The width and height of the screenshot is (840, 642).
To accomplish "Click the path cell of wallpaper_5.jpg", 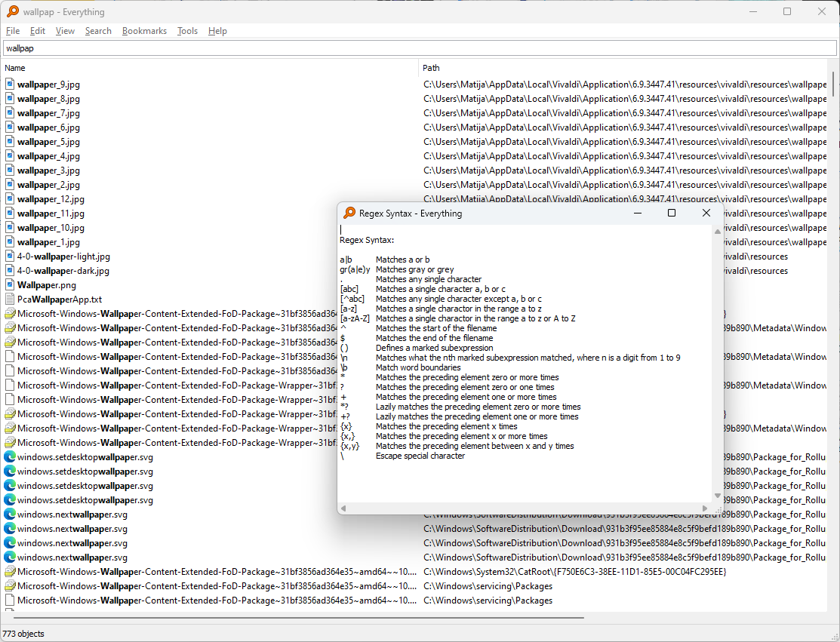I will click(x=625, y=142).
